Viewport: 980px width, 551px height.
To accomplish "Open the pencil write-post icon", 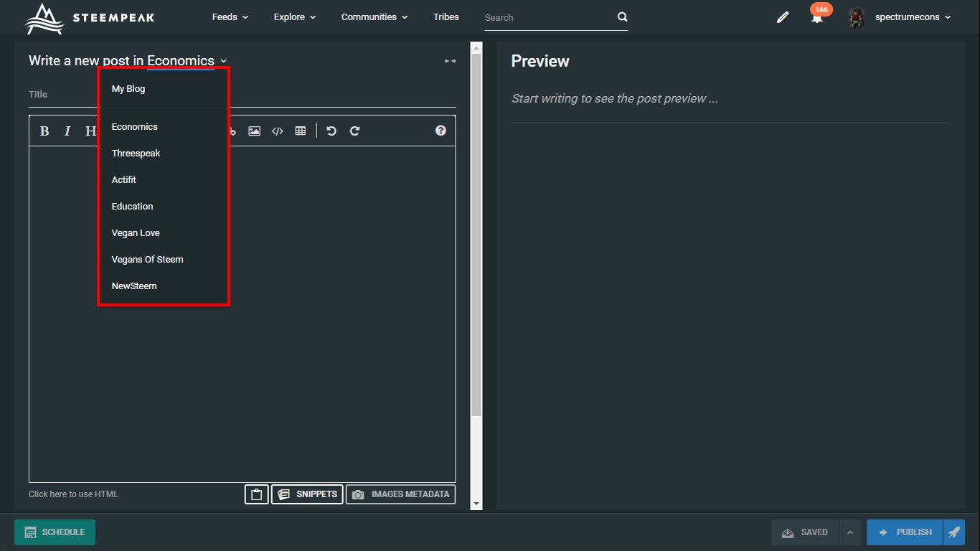I will coord(783,17).
